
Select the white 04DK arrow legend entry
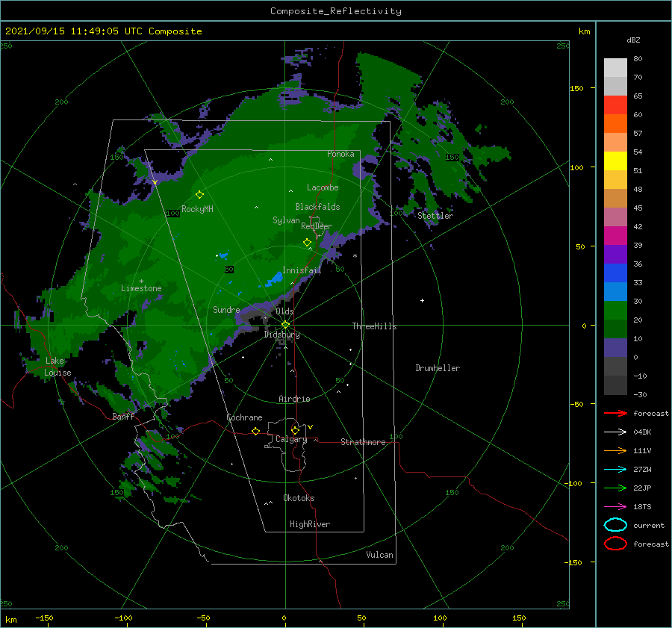615,432
